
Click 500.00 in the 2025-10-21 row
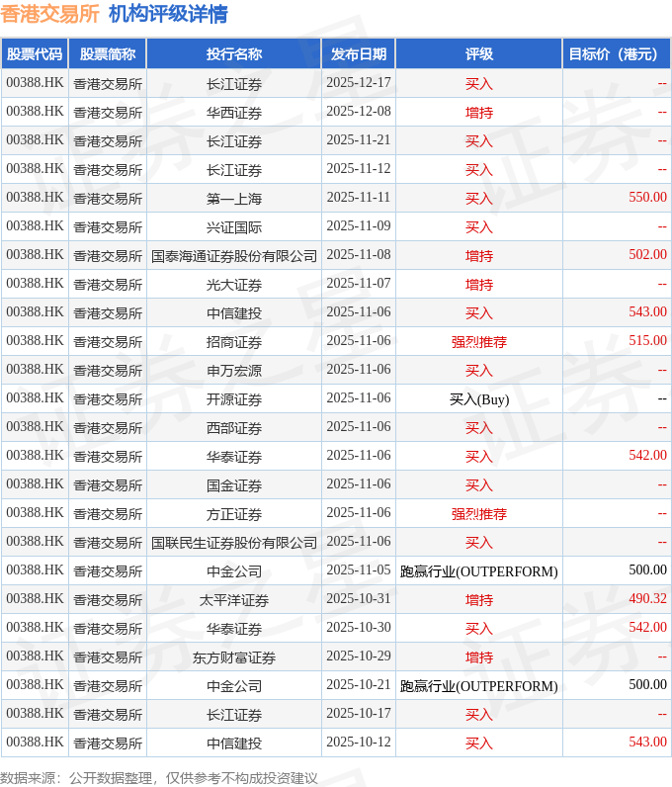[x=647, y=684]
